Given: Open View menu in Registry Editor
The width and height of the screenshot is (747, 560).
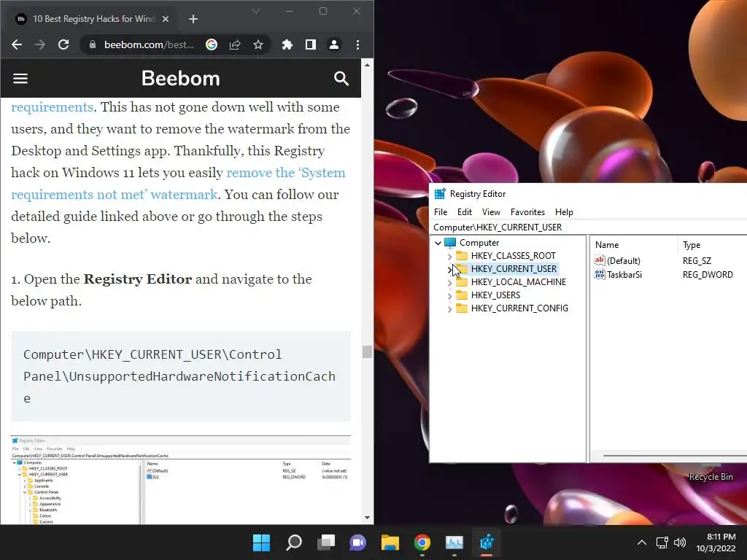Looking at the screenshot, I should 491,212.
